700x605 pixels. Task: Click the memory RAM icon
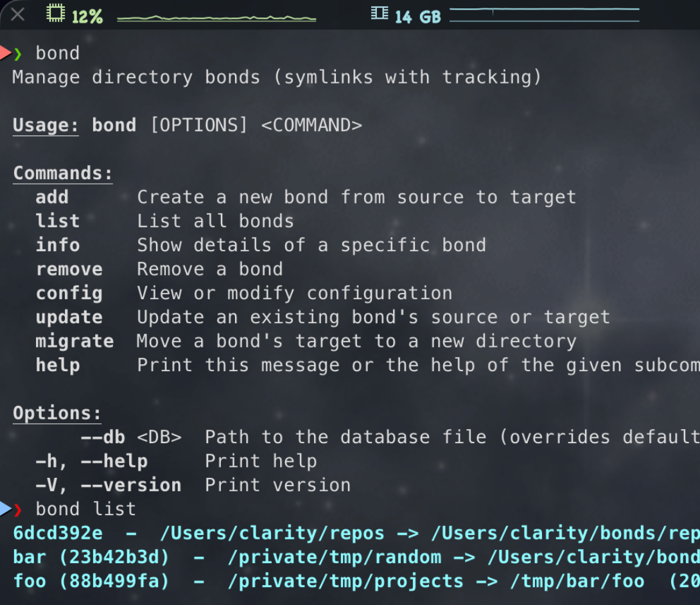pos(380,13)
